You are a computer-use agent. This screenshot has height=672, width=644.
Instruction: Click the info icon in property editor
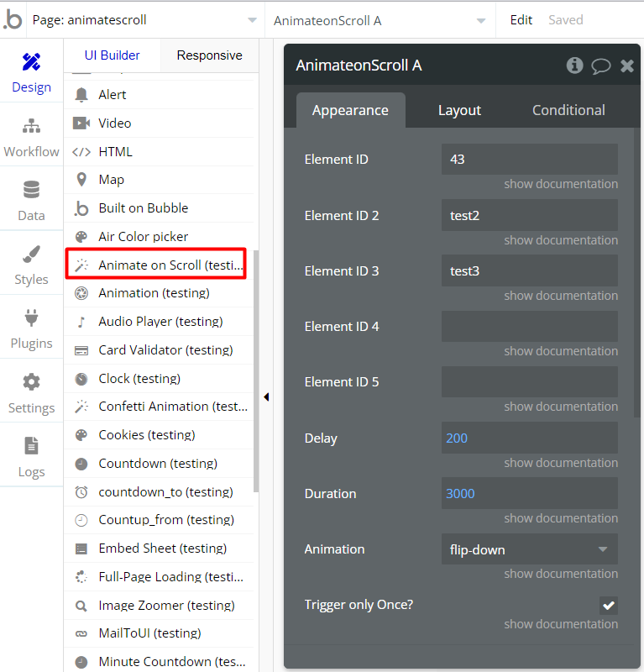574,66
